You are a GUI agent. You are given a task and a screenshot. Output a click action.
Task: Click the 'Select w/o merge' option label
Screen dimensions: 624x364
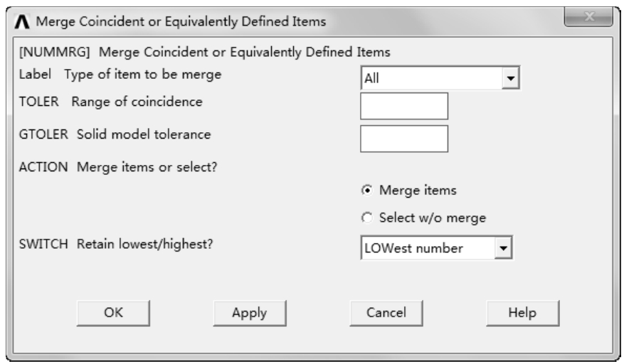[432, 218]
